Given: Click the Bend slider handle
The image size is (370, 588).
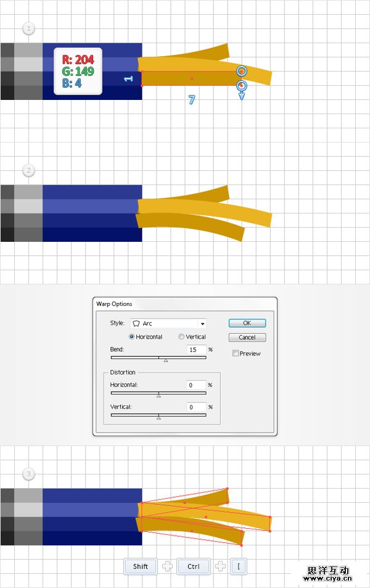Looking at the screenshot, I should [x=165, y=360].
